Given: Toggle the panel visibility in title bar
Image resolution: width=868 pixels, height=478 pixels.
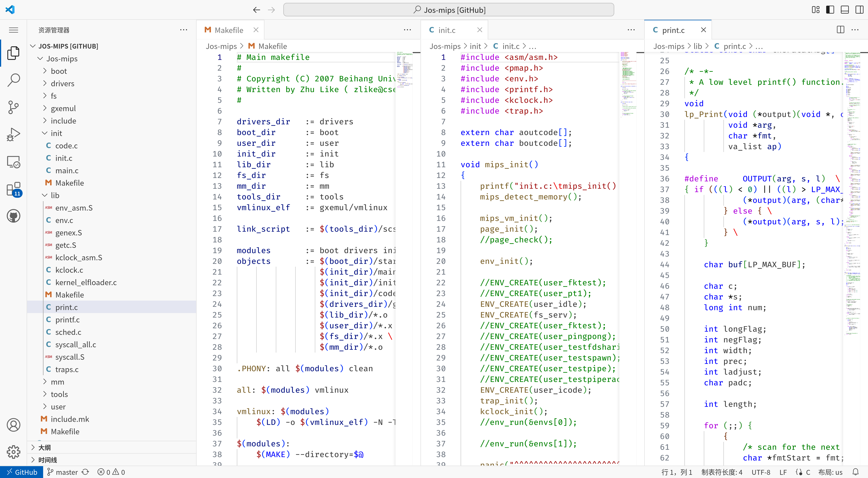Looking at the screenshot, I should click(844, 9).
